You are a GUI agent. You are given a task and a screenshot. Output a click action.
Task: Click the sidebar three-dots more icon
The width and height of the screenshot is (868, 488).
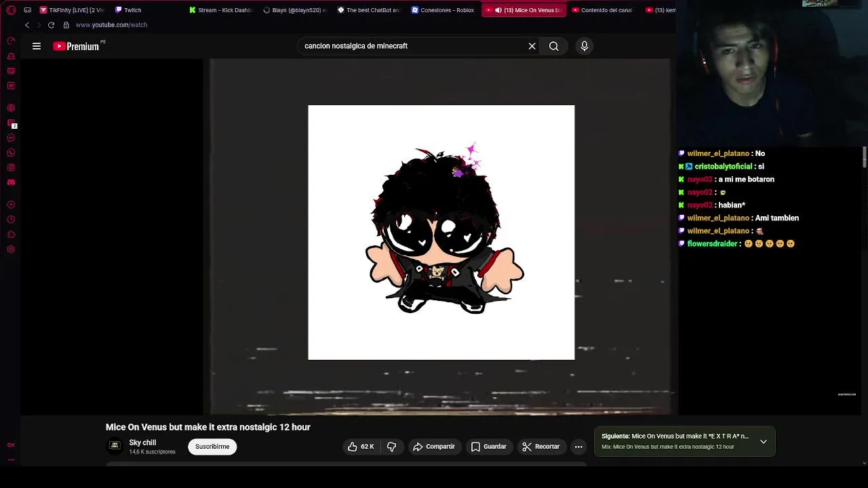click(11, 460)
